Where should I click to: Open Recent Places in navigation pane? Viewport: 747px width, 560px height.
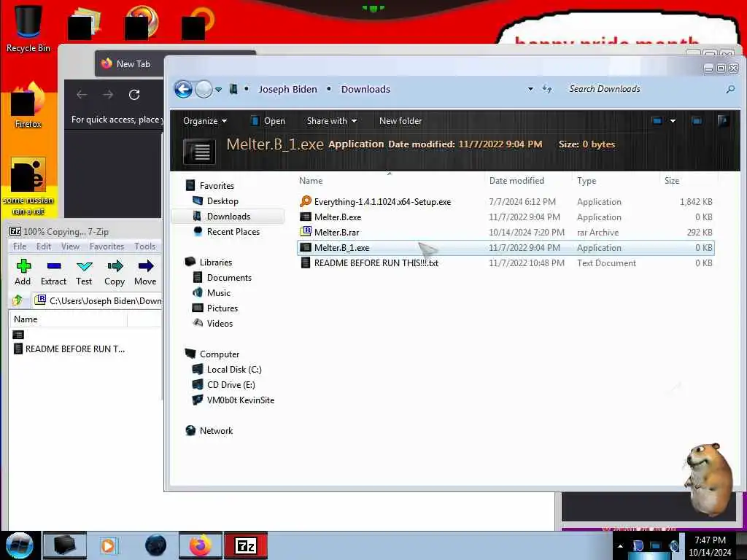click(x=233, y=231)
